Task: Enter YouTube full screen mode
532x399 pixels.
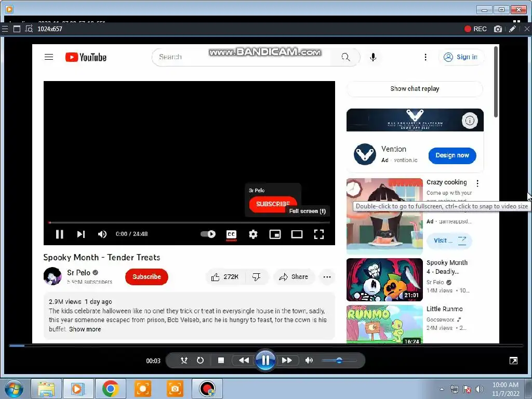Action: click(318, 234)
